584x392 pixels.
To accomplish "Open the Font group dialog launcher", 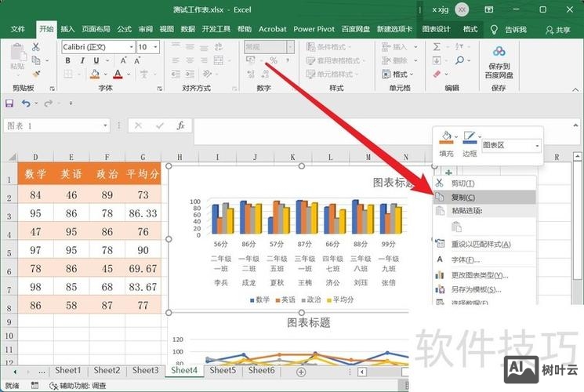I will click(x=159, y=89).
